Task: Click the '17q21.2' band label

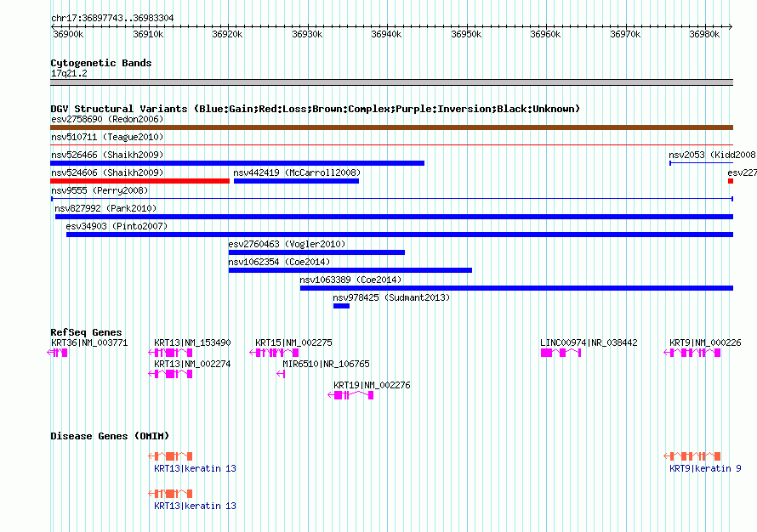Action: [69, 73]
